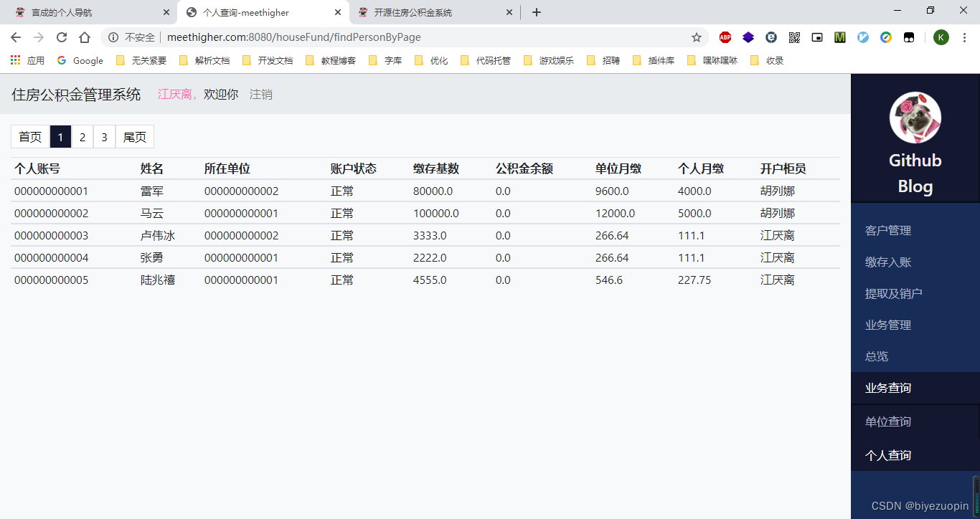Open the browser home page icon
This screenshot has width=980, height=519.
coord(85,37)
